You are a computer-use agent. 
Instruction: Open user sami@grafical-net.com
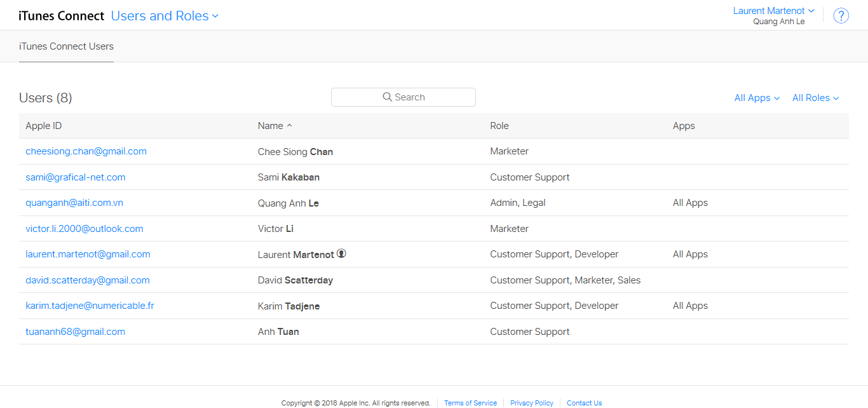(75, 177)
